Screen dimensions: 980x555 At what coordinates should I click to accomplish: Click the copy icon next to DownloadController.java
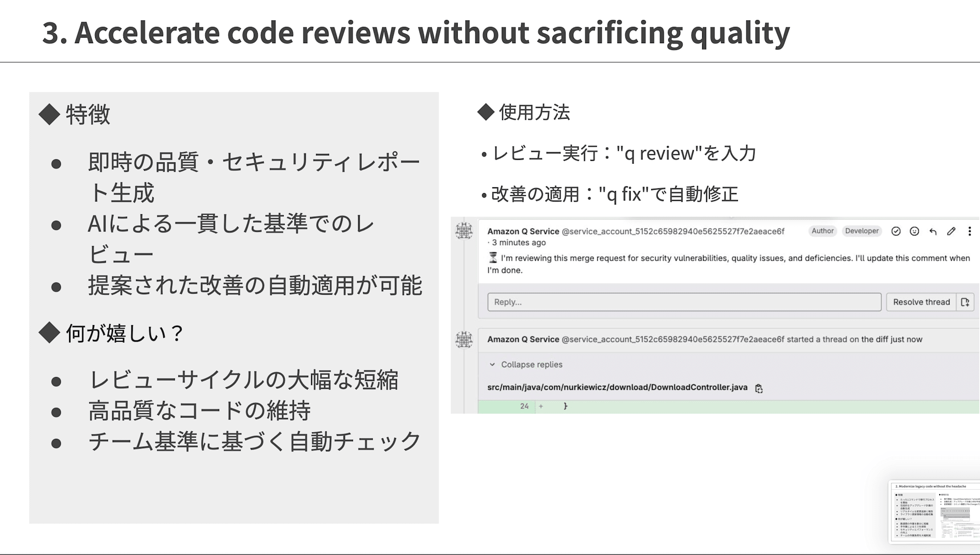tap(759, 387)
